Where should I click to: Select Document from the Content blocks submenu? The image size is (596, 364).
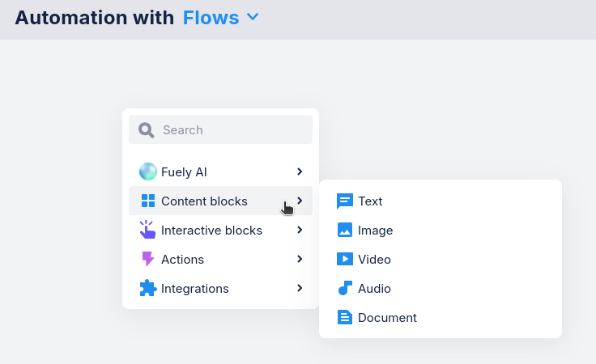click(x=387, y=318)
